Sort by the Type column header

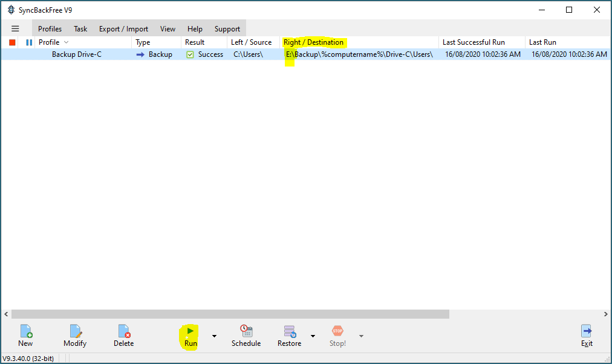(x=157, y=42)
